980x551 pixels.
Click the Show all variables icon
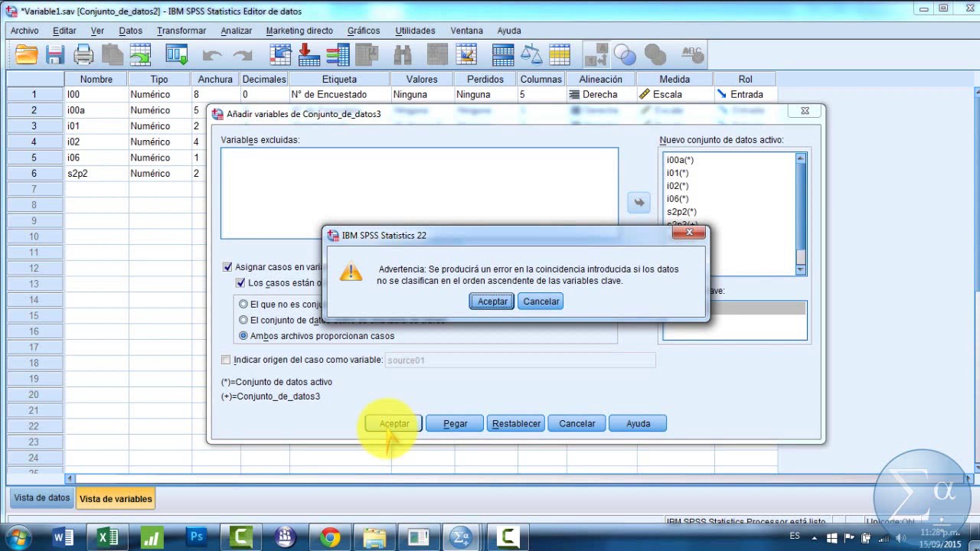pyautogui.click(x=655, y=54)
